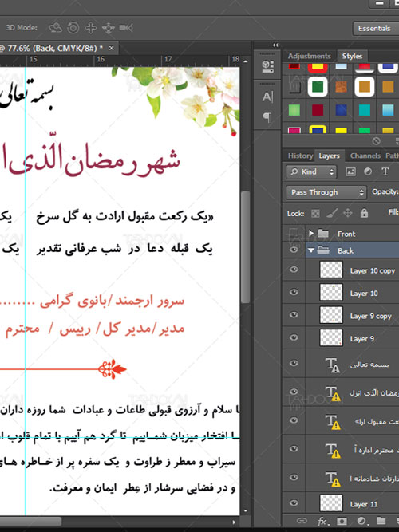Viewport: 399px width, 532px height.
Task: Open the Pass Through blend mode dropdown
Action: click(326, 193)
